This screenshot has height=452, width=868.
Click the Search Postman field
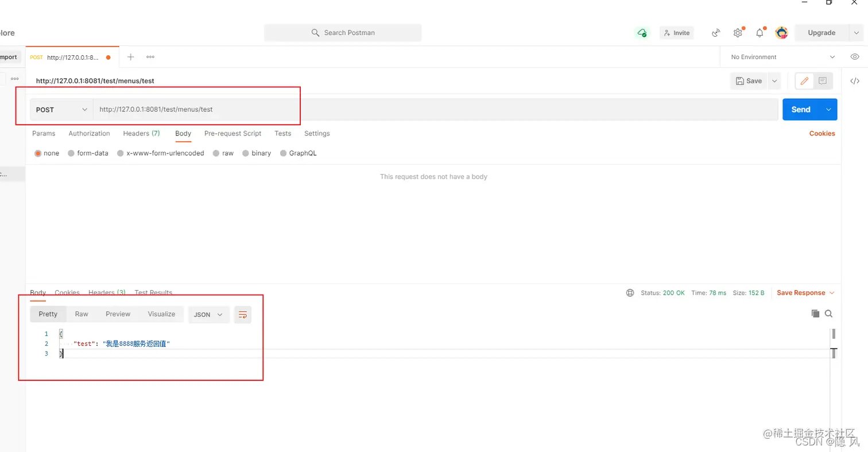[343, 33]
